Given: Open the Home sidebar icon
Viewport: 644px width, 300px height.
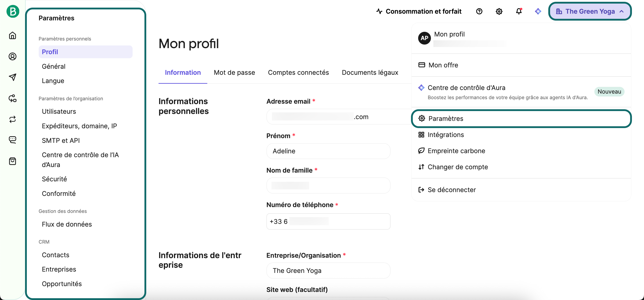Looking at the screenshot, I should point(13,35).
